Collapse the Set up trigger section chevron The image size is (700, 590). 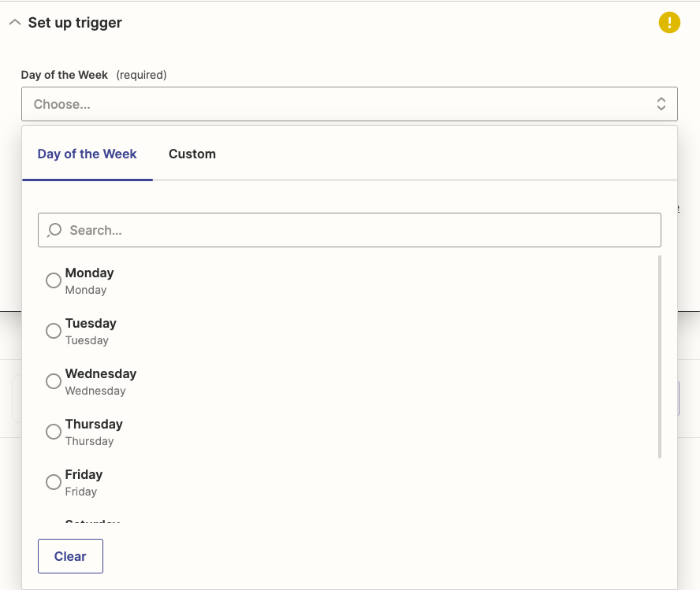coord(15,22)
